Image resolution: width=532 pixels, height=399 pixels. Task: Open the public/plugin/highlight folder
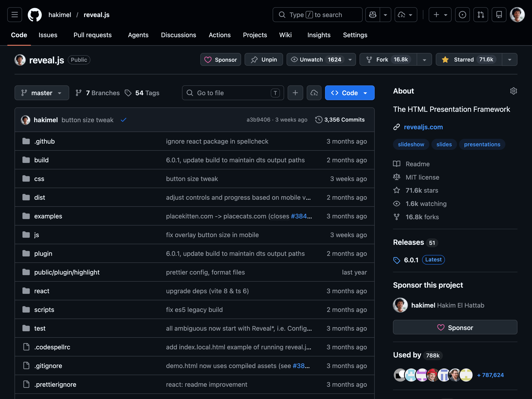pyautogui.click(x=67, y=272)
